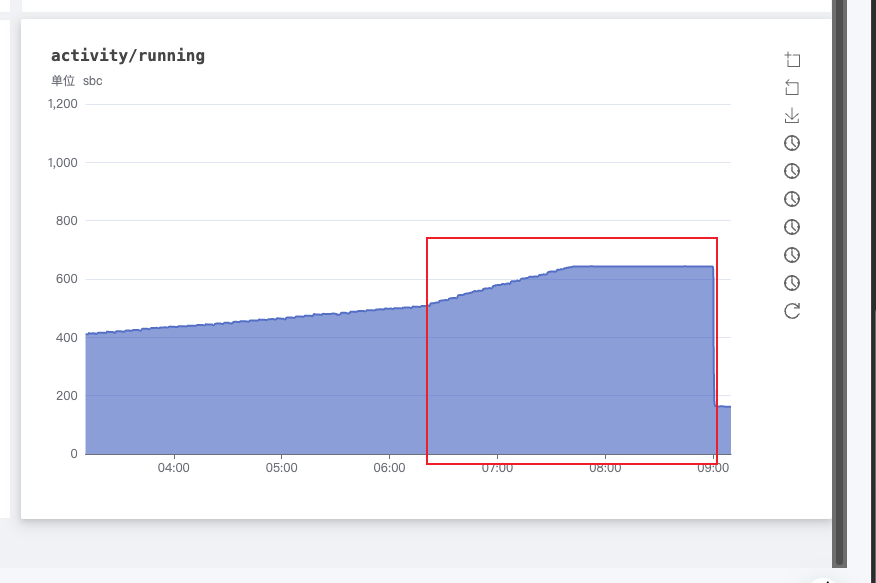Viewport: 876px width, 583px height.
Task: Pick the fifth clock icon from top
Action: pyautogui.click(x=792, y=255)
